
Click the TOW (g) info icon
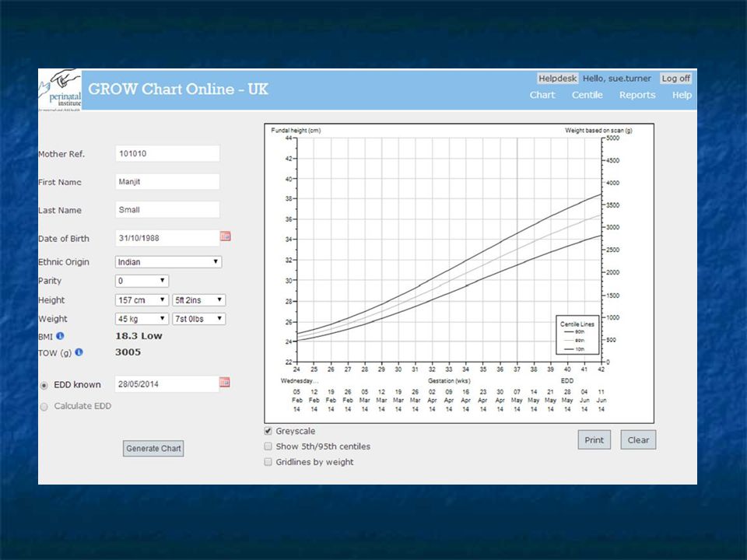pos(79,352)
